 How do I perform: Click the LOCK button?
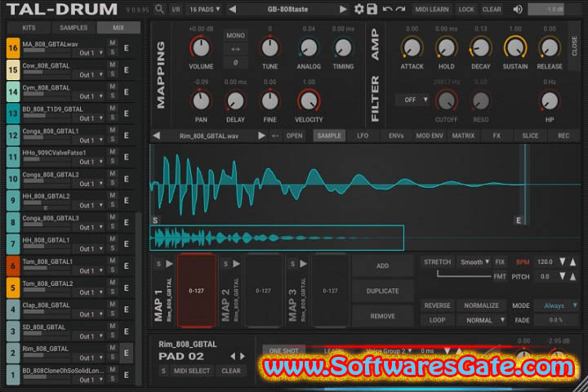click(x=466, y=9)
